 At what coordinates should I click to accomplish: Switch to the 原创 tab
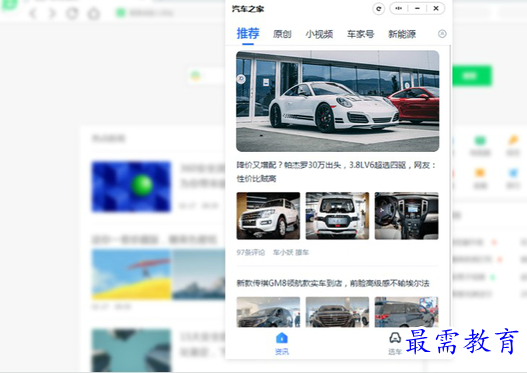pos(282,34)
